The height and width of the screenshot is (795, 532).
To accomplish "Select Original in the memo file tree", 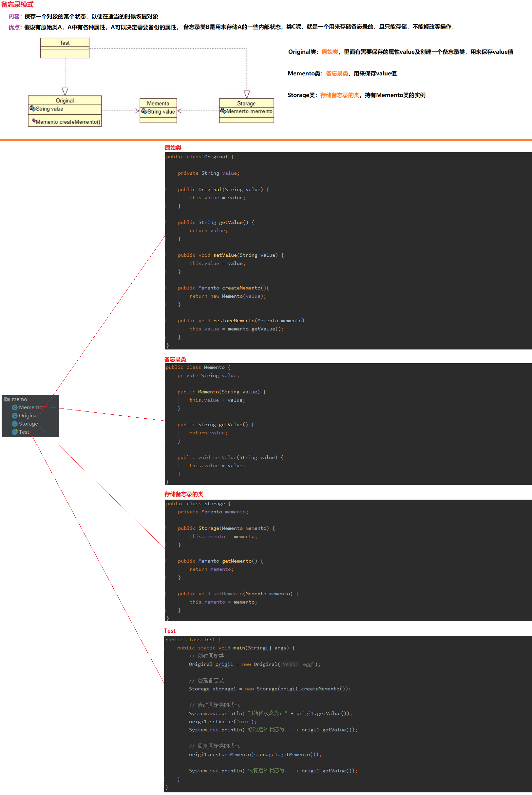I will [x=28, y=415].
